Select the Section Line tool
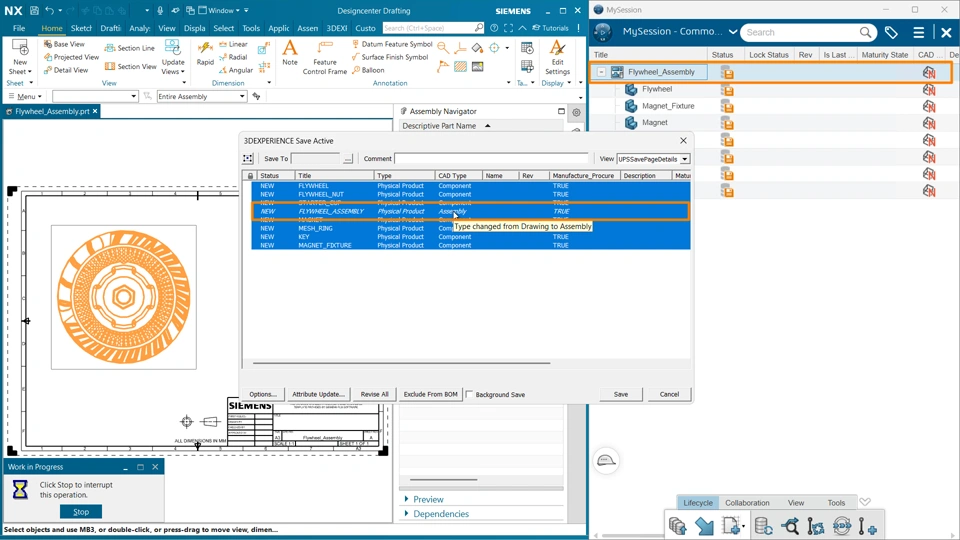960x540 pixels. 129,48
